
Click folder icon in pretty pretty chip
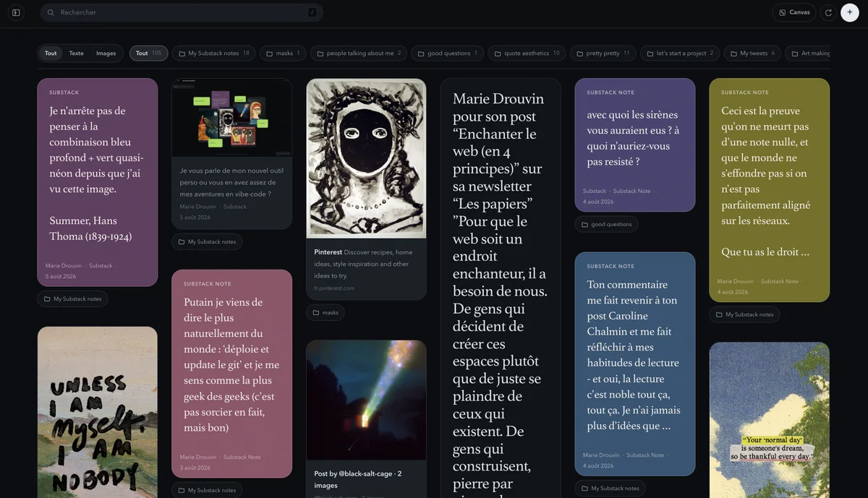(x=579, y=53)
